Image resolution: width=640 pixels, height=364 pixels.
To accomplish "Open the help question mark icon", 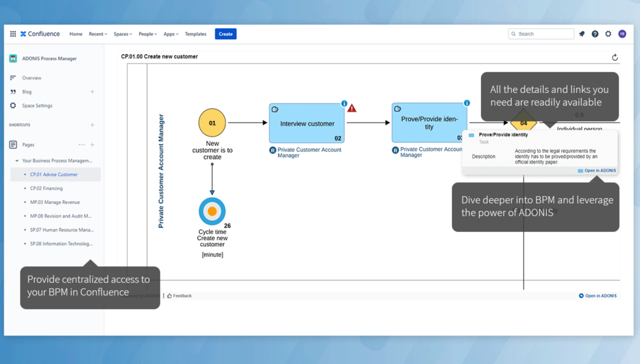I will [595, 34].
